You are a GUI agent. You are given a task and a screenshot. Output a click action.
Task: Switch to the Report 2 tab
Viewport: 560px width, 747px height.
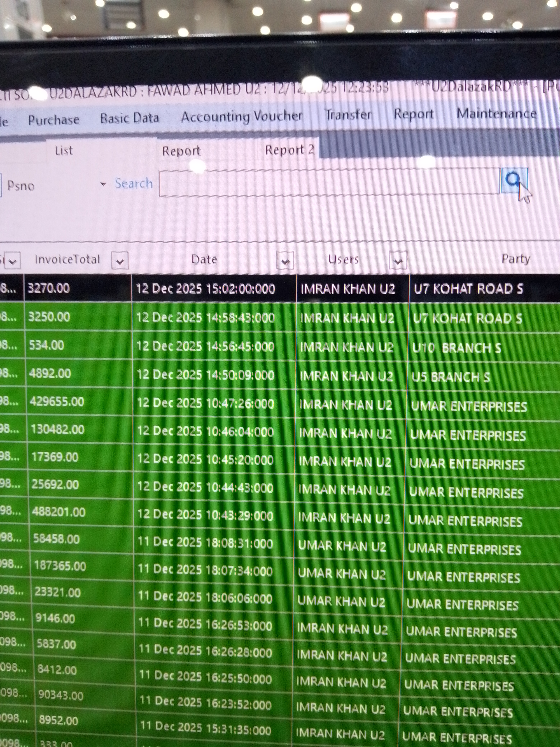coord(289,150)
